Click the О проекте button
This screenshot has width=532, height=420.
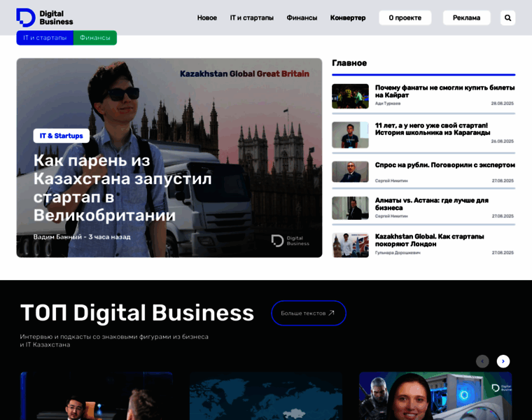(405, 17)
